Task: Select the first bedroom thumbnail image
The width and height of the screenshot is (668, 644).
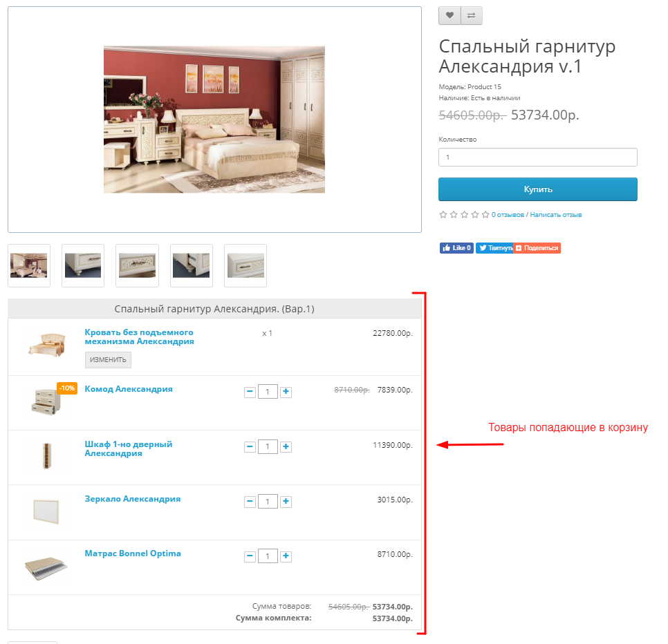Action: [x=29, y=265]
